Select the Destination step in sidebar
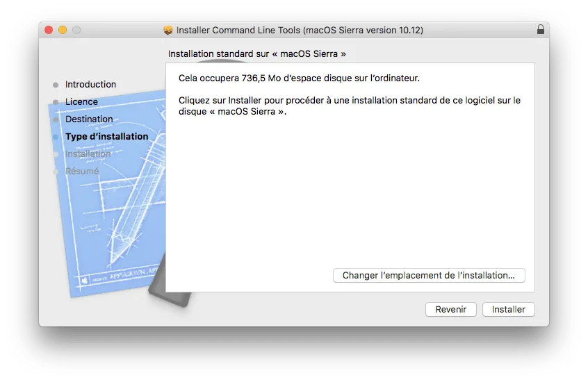Screen dimensions: 588x382 [89, 119]
